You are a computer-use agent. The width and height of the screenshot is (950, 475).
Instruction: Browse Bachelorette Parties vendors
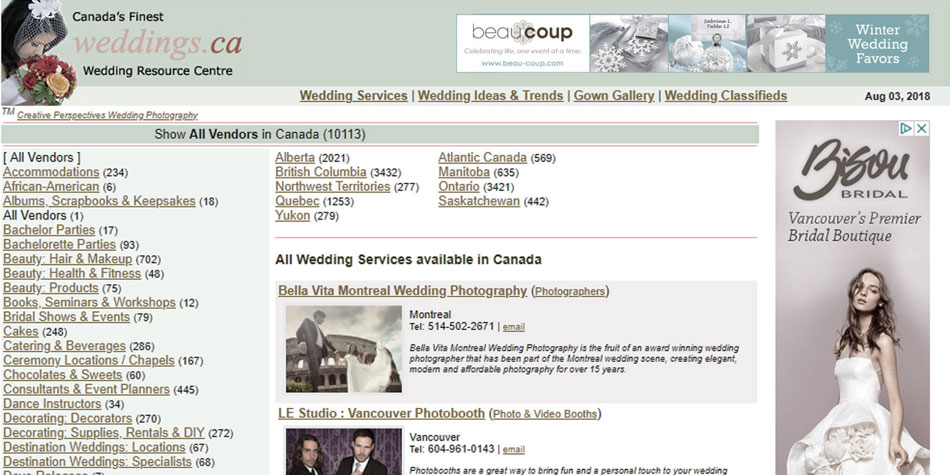[59, 245]
